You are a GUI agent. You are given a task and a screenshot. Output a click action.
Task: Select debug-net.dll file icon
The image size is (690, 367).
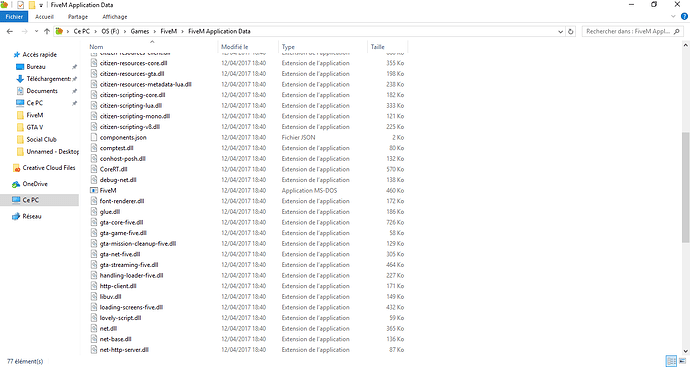(x=93, y=180)
